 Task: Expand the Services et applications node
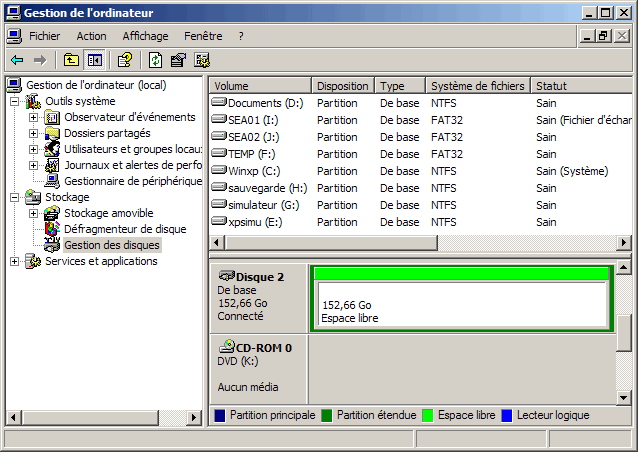tap(15, 261)
